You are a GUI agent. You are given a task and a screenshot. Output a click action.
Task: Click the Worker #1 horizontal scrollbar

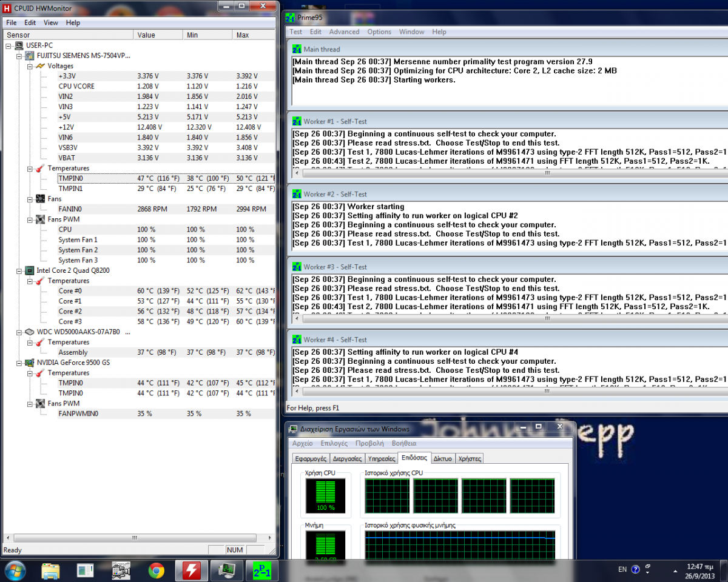click(510, 173)
